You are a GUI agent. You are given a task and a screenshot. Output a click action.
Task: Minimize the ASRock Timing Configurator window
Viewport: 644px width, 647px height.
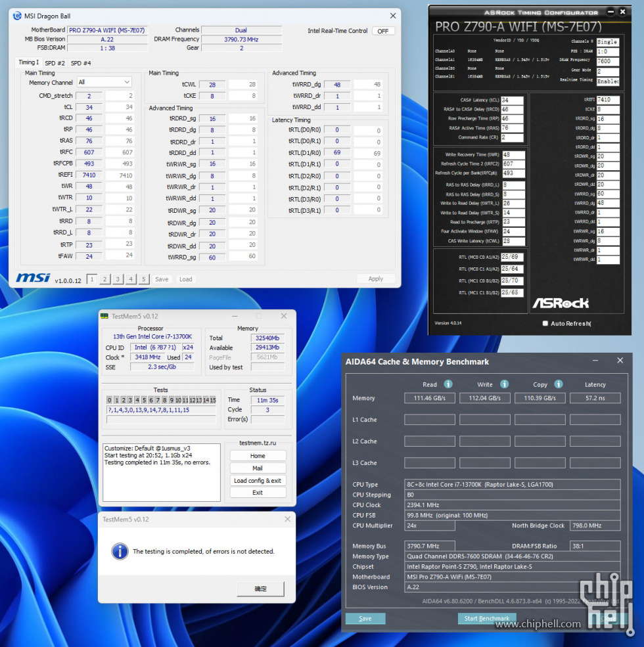(x=610, y=12)
